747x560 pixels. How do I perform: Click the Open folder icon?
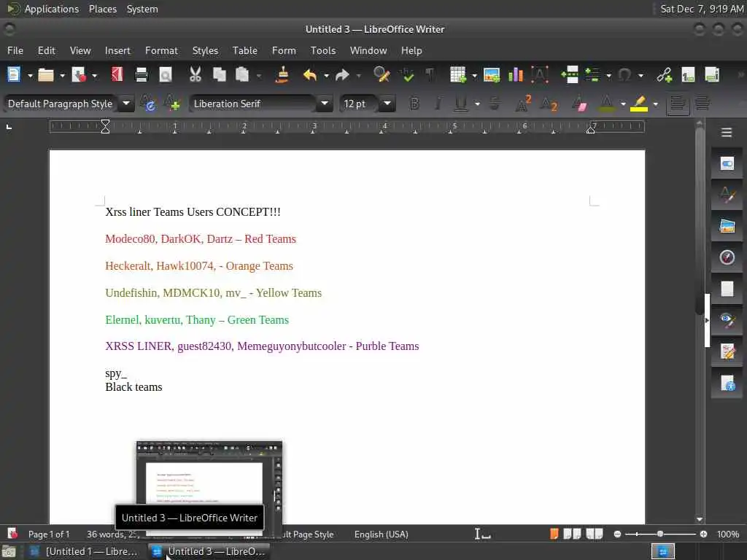tap(46, 75)
